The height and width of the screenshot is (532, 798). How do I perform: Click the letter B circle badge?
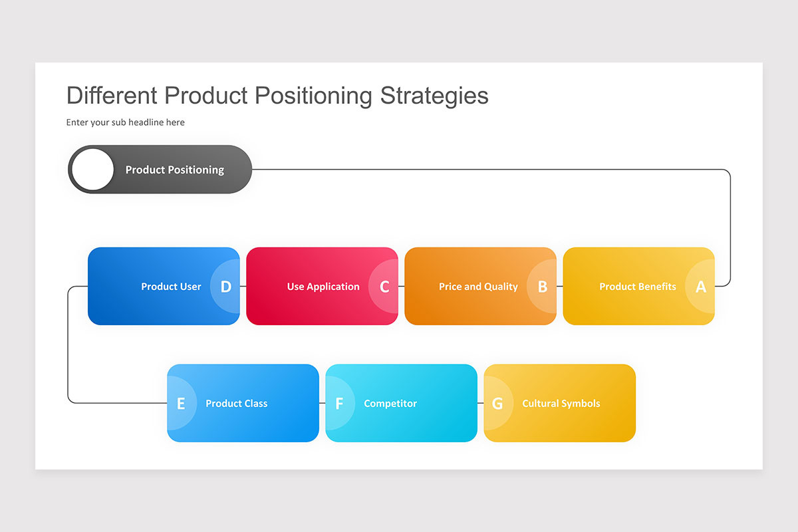pyautogui.click(x=542, y=287)
